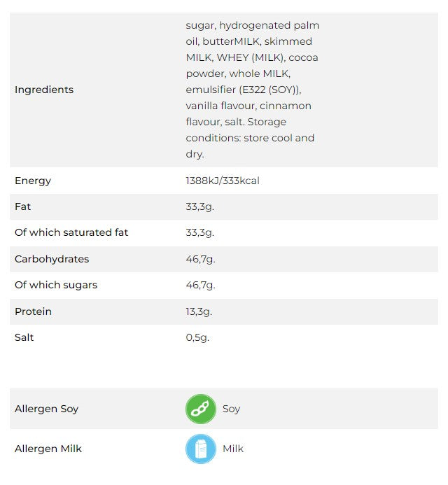The height and width of the screenshot is (485, 448).
Task: Click the Salt value 0,5g
Action: coord(198,337)
